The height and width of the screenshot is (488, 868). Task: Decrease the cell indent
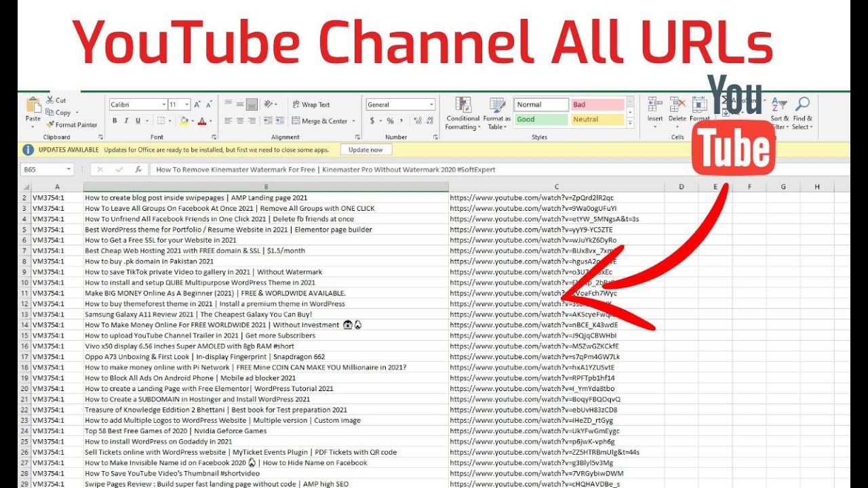pos(269,121)
